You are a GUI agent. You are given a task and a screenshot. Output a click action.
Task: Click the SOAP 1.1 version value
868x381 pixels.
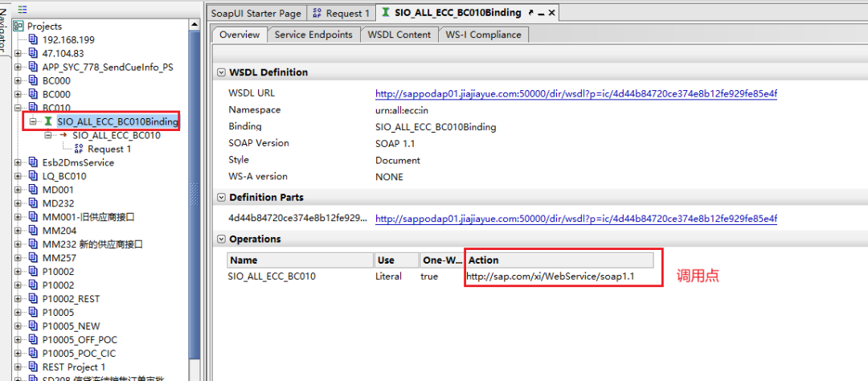[395, 143]
